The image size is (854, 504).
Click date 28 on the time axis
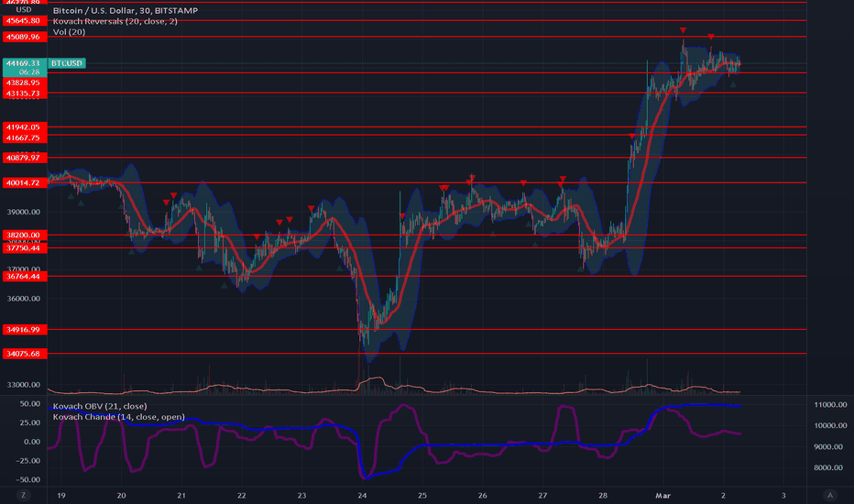(x=603, y=495)
